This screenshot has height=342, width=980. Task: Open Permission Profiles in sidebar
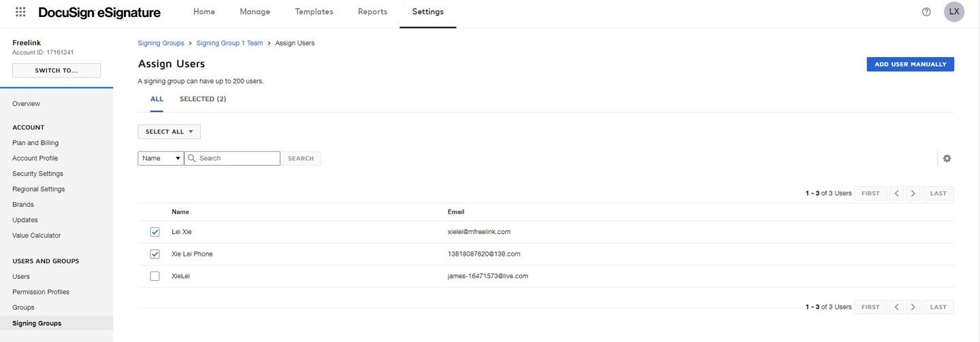pyautogui.click(x=41, y=292)
